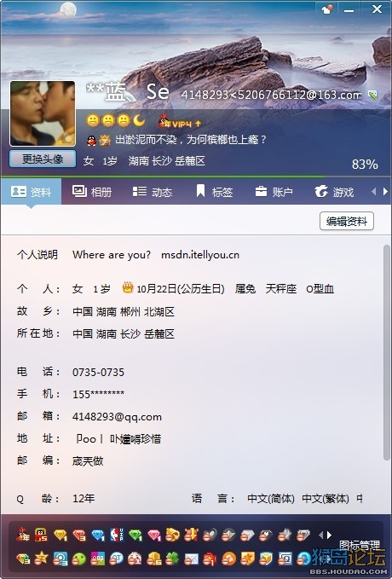392x579 pixels.
Task: Show next page of service icons
Action: pyautogui.click(x=329, y=535)
